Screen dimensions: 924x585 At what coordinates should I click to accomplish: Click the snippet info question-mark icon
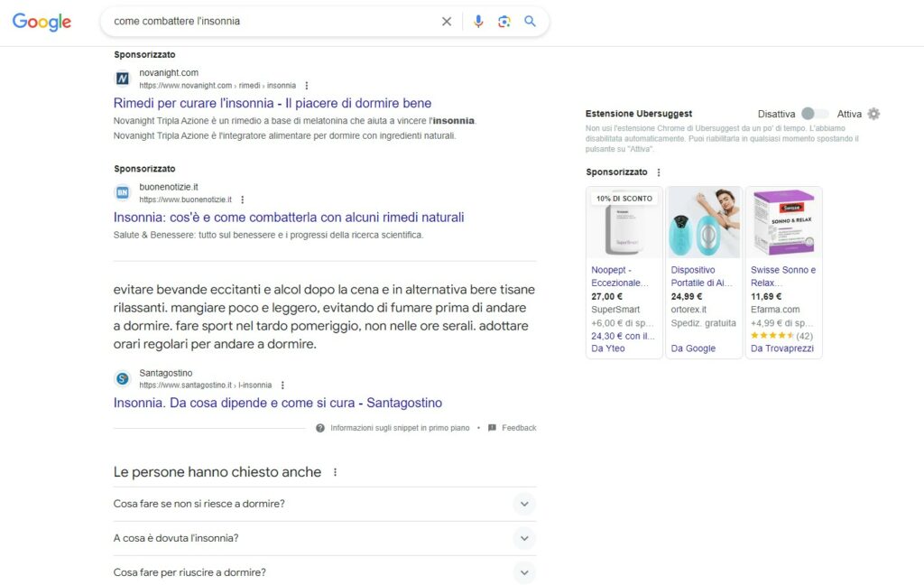(320, 428)
